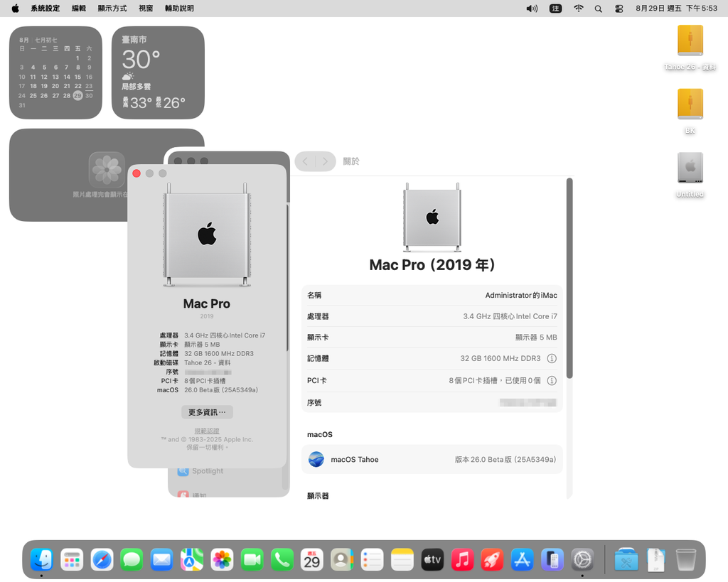The height and width of the screenshot is (582, 728).
Task: Open Maps from the Dock
Action: click(192, 559)
